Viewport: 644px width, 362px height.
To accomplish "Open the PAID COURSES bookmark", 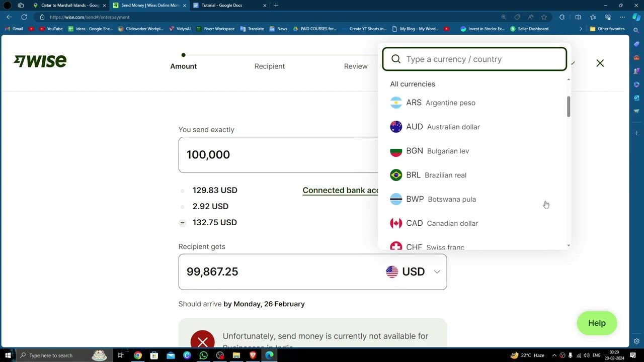I will pos(314,29).
